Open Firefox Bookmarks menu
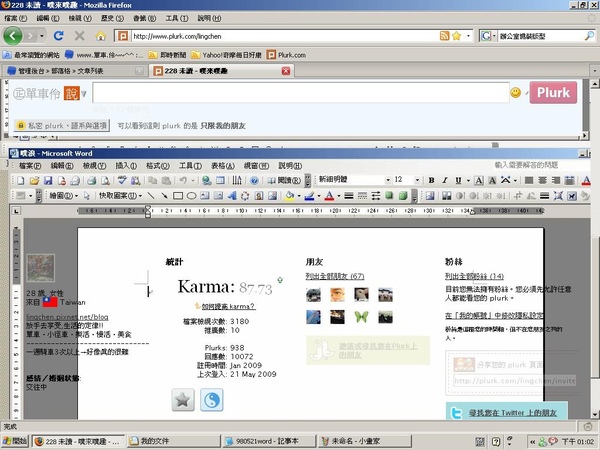 (x=144, y=18)
